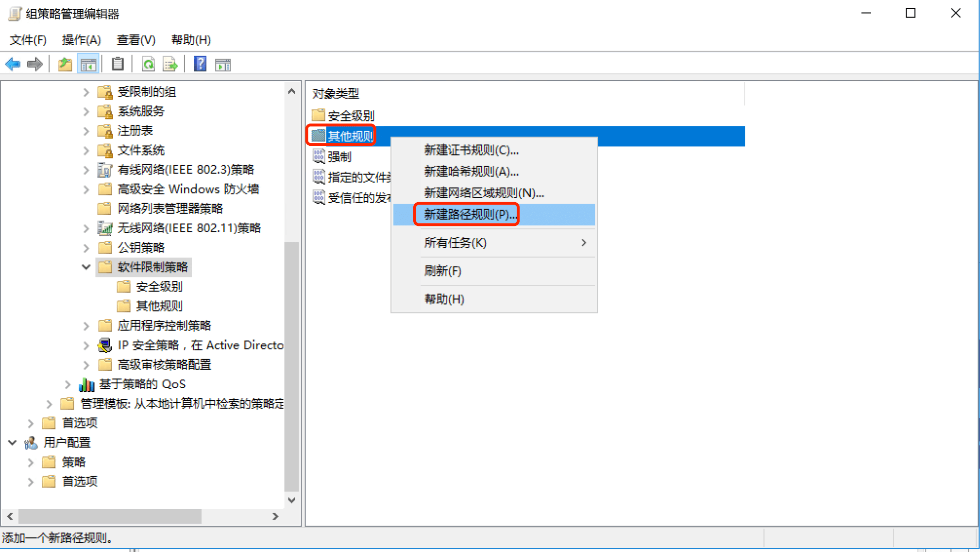Image resolution: width=980 pixels, height=552 pixels.
Task: Click the 无线网络(IEEE 802.11)策略 icon
Action: (105, 228)
